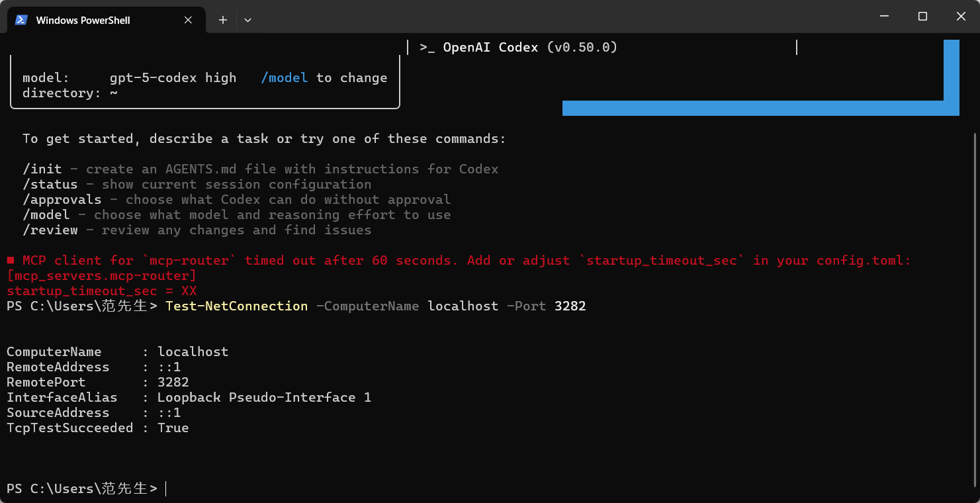Click the TcpTestSucceeded : True row
This screenshot has height=503, width=980.
[x=97, y=428]
